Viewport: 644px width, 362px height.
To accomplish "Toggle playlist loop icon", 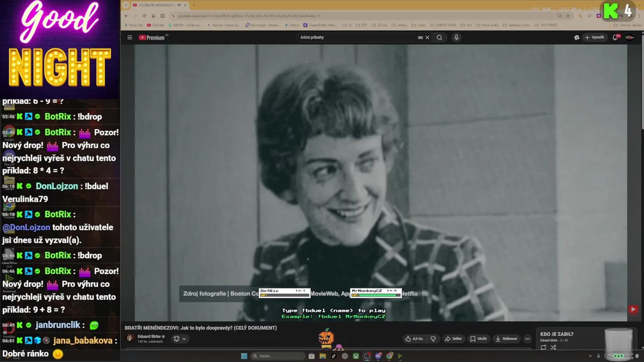I will pos(543,347).
